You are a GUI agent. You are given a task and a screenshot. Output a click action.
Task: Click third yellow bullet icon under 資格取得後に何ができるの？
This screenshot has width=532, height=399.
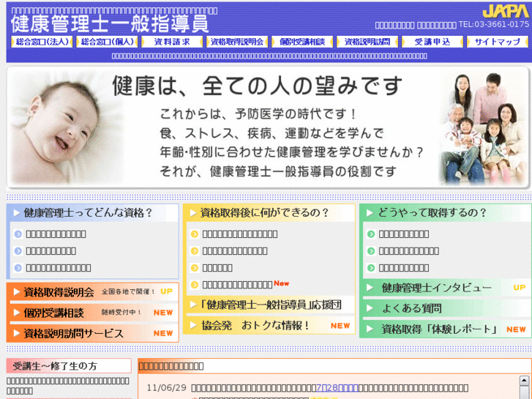195,268
